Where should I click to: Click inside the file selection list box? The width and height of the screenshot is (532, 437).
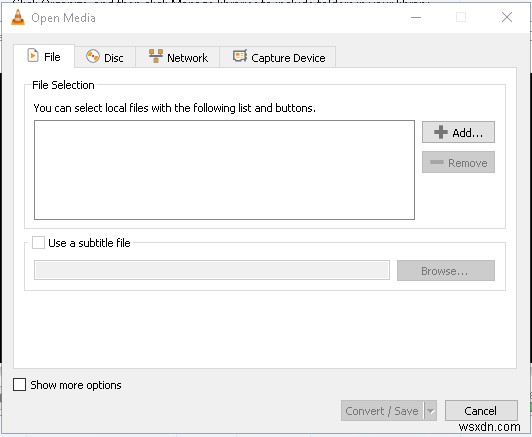pyautogui.click(x=224, y=170)
